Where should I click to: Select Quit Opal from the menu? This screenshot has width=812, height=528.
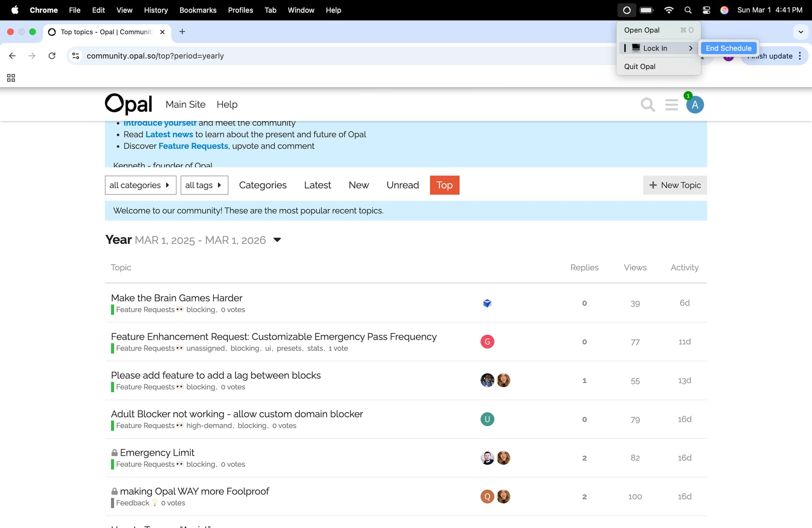[639, 66]
